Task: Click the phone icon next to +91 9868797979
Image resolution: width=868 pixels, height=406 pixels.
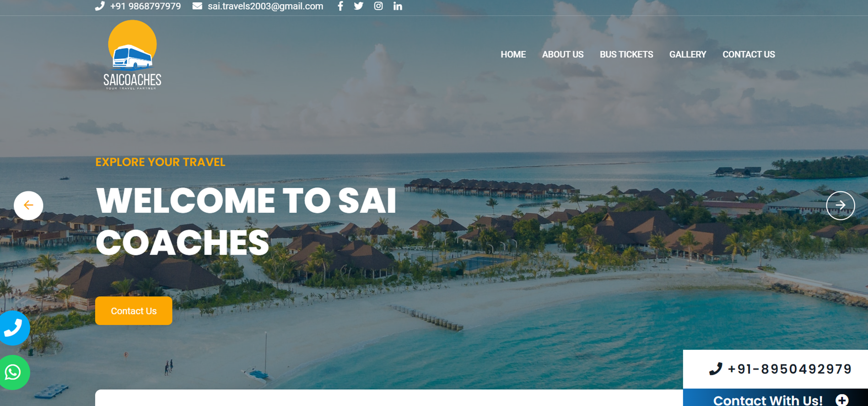Action: (x=100, y=6)
